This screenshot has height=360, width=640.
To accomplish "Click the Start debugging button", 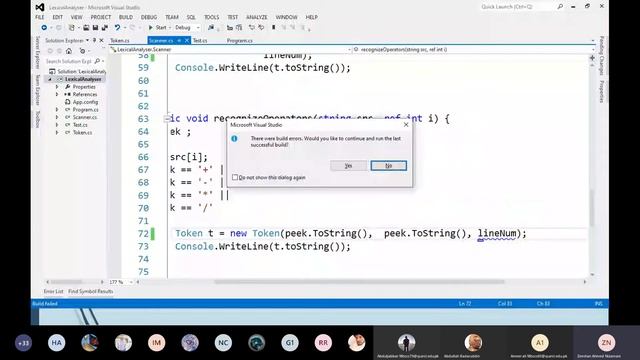I will pyautogui.click(x=158, y=27).
